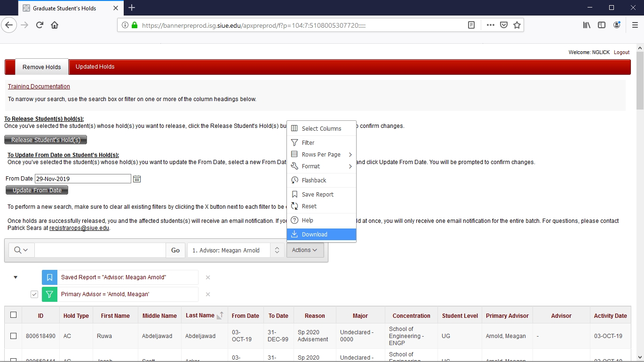
Task: Check the select-all checkbox in table header
Action: tap(13, 315)
